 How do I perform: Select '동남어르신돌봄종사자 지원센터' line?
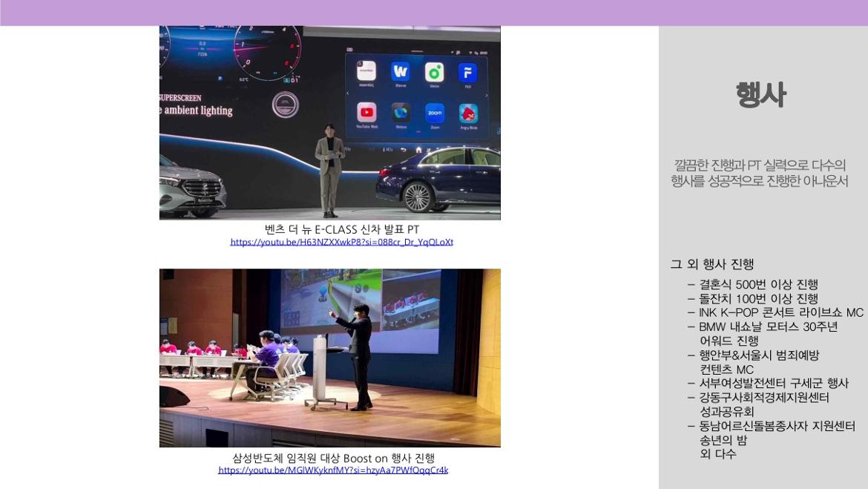pos(777,427)
